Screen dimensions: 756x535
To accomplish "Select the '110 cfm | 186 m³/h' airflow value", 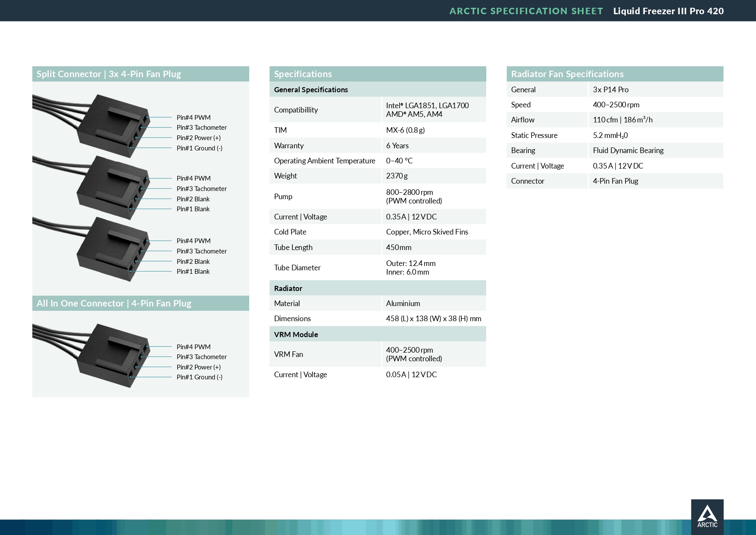I will click(623, 120).
